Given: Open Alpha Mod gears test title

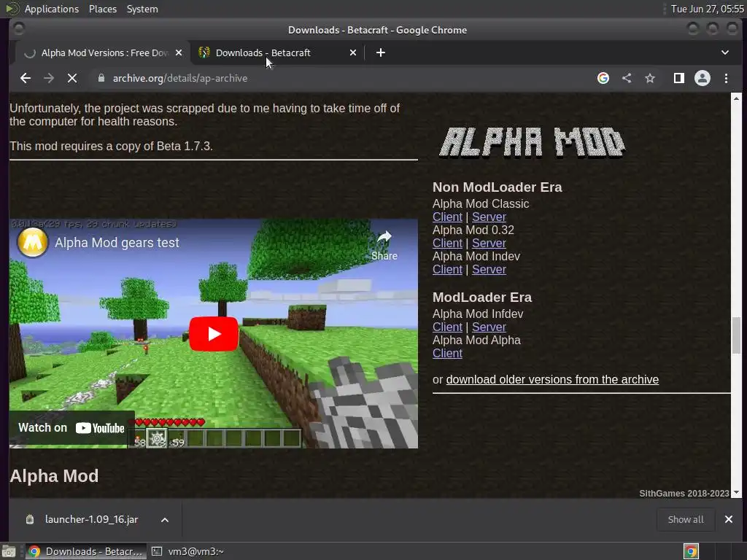Looking at the screenshot, I should click(x=117, y=242).
